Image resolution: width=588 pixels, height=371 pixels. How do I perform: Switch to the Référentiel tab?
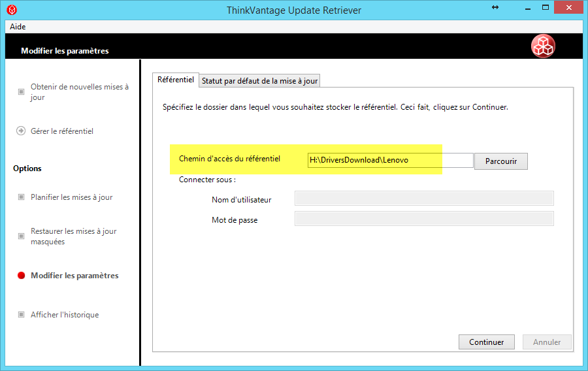(x=176, y=80)
